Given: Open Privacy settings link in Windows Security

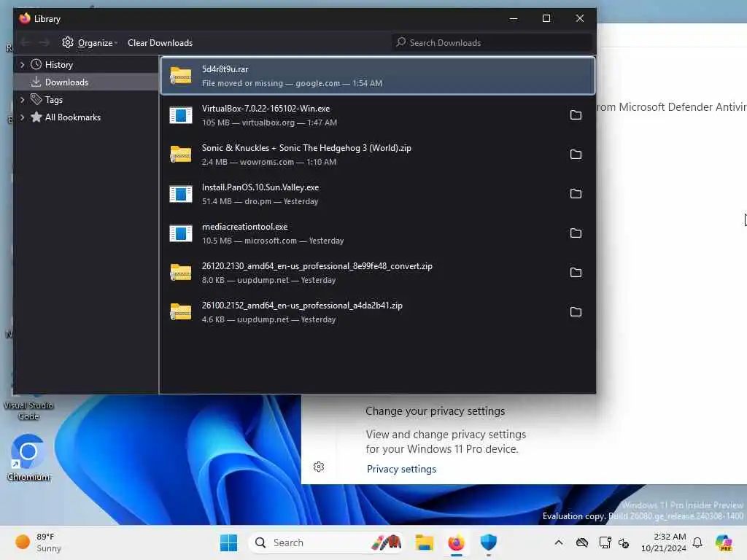Looking at the screenshot, I should [401, 469].
